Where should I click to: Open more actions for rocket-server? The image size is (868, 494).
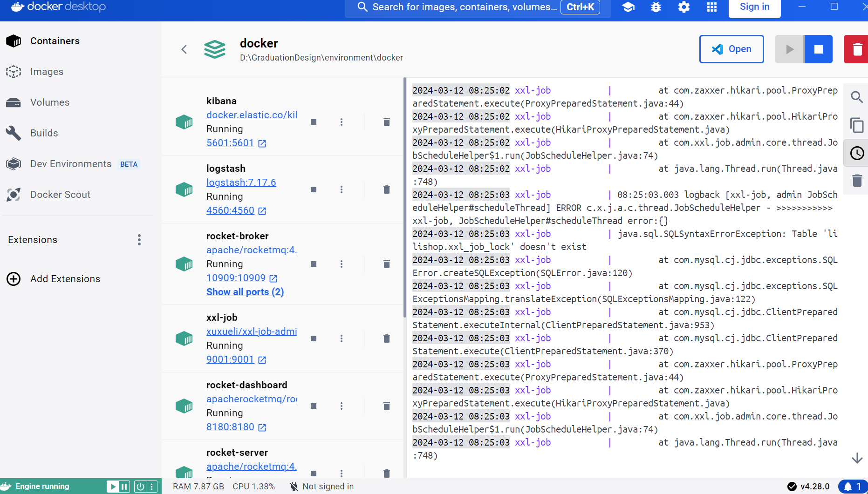[342, 473]
